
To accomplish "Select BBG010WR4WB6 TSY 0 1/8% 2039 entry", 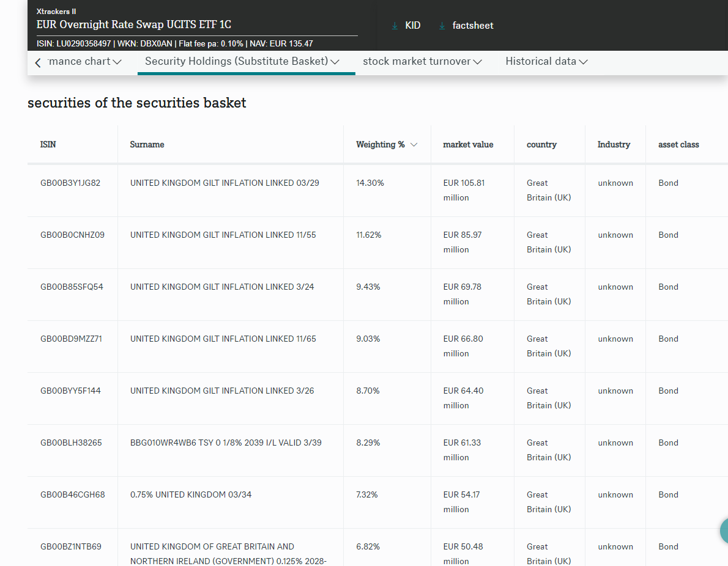I will coord(226,443).
